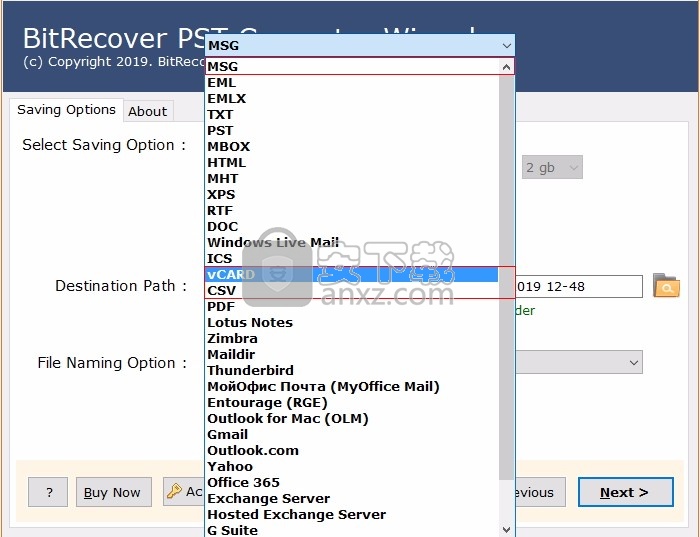The width and height of the screenshot is (700, 537).
Task: Choose Windows Live Mail from the list
Action: [352, 242]
